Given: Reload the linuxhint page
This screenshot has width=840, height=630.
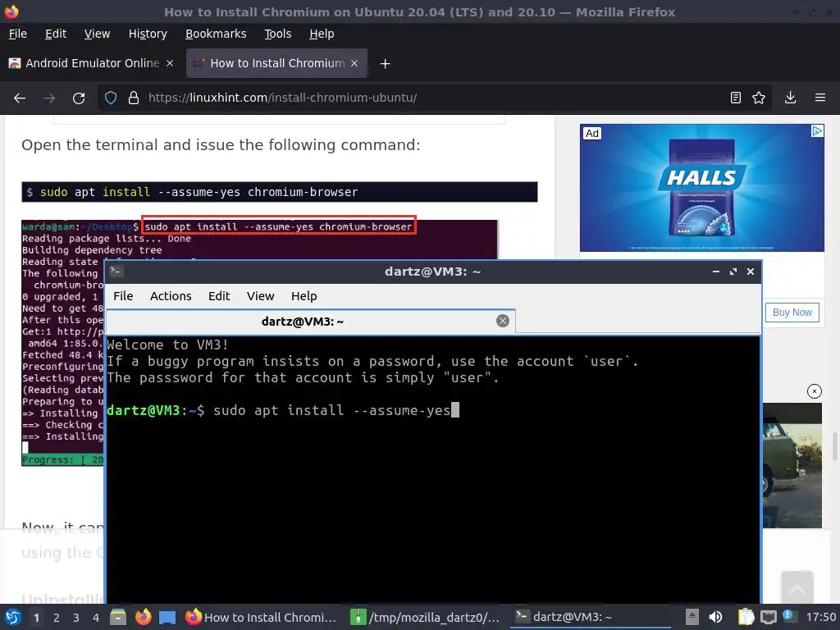Looking at the screenshot, I should click(79, 98).
